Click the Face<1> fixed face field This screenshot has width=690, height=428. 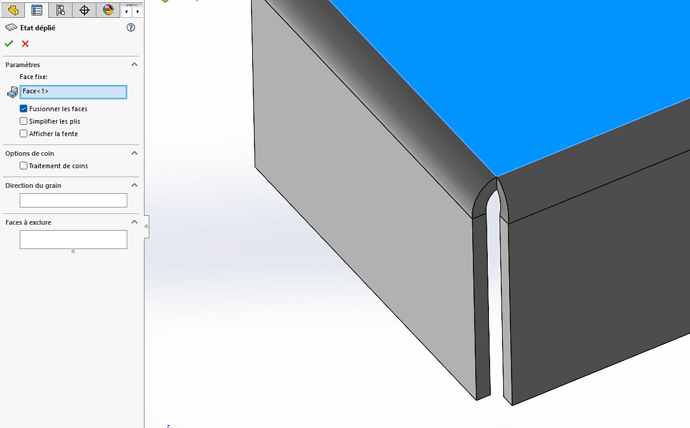[73, 92]
